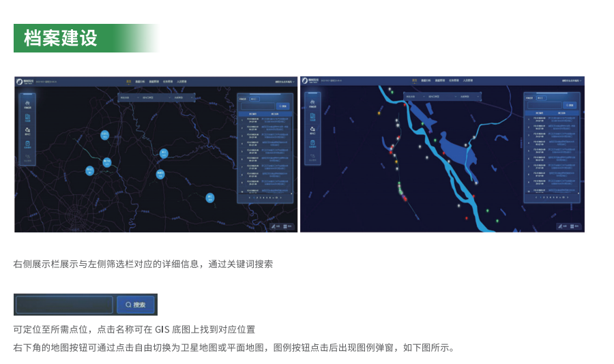This screenshot has height=364, width=614.
Task: Click the map switch icon in left screenshot
Action: tap(274, 226)
